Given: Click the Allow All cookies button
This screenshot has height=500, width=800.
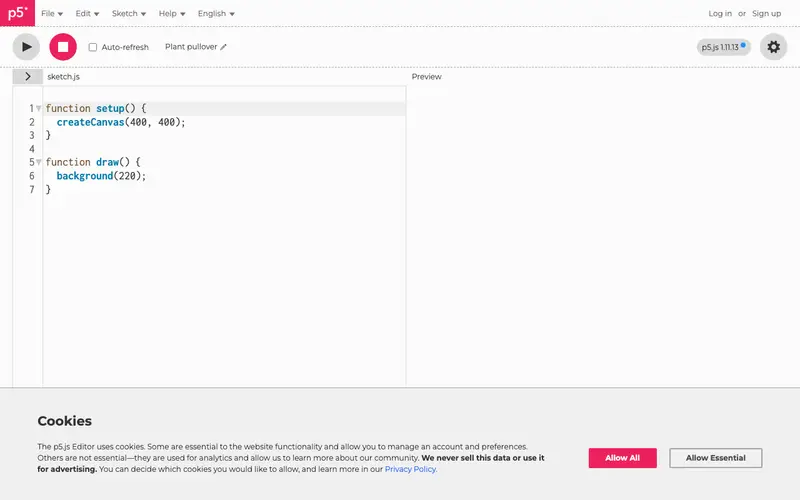Looking at the screenshot, I should coord(622,458).
